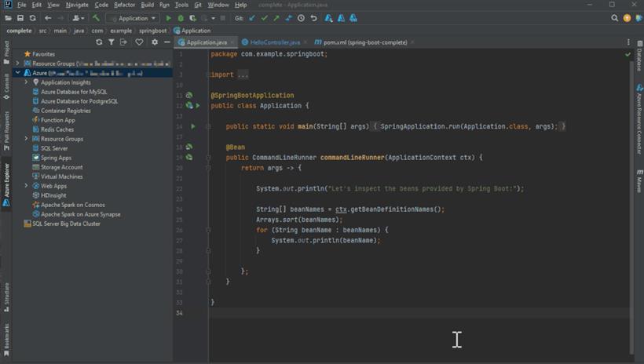Expand the folded import statement
The width and height of the screenshot is (644, 364).
[x=243, y=75]
